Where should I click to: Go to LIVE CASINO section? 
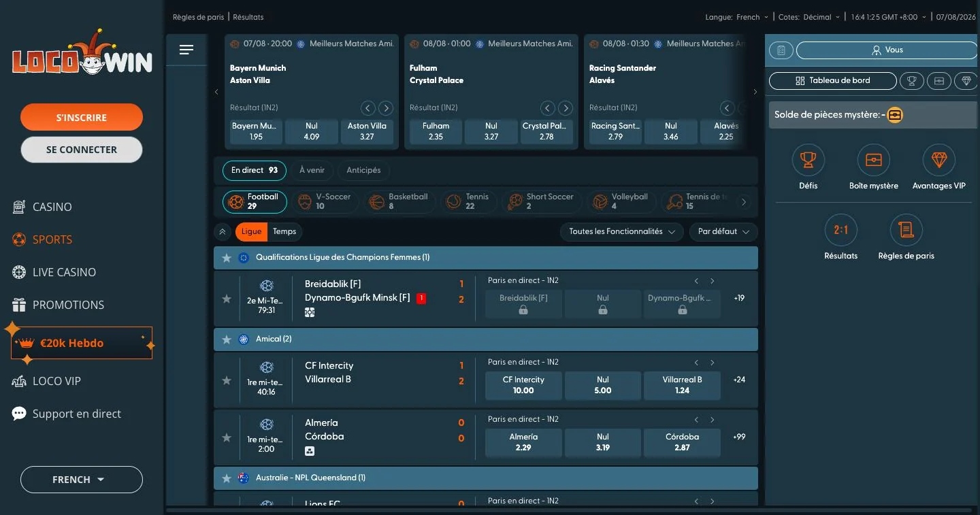[54, 272]
